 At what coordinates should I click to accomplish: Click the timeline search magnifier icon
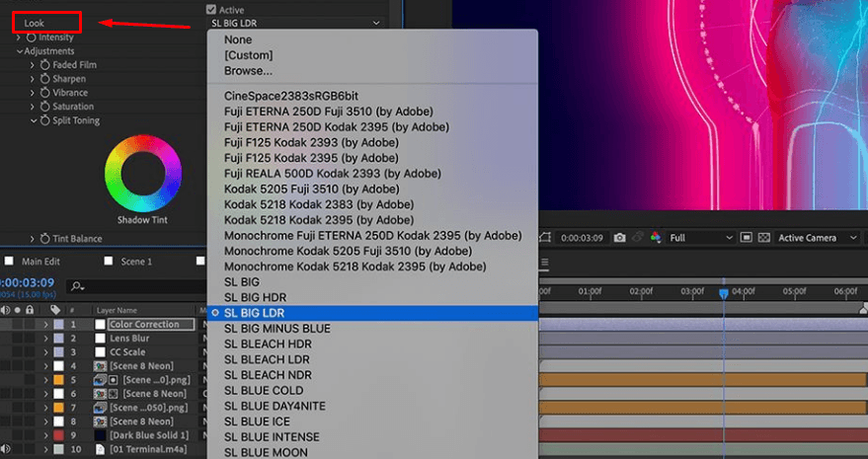pyautogui.click(x=77, y=286)
